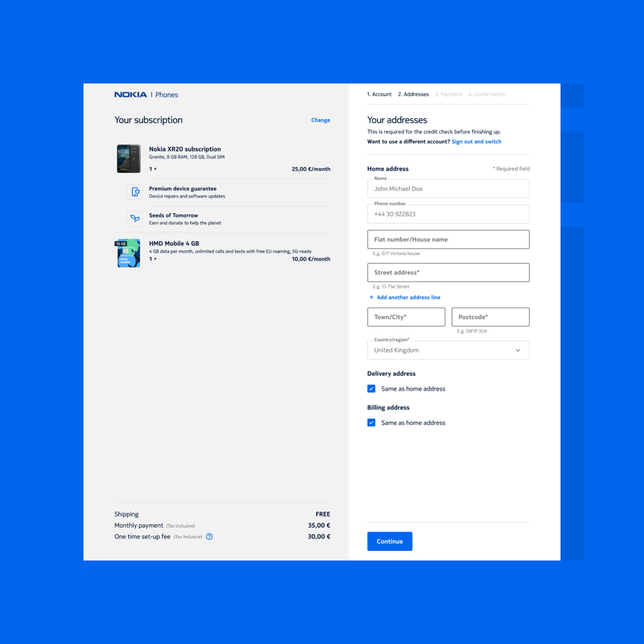The height and width of the screenshot is (644, 644).
Task: Click the 30,00 € set-up fee value
Action: 319,537
